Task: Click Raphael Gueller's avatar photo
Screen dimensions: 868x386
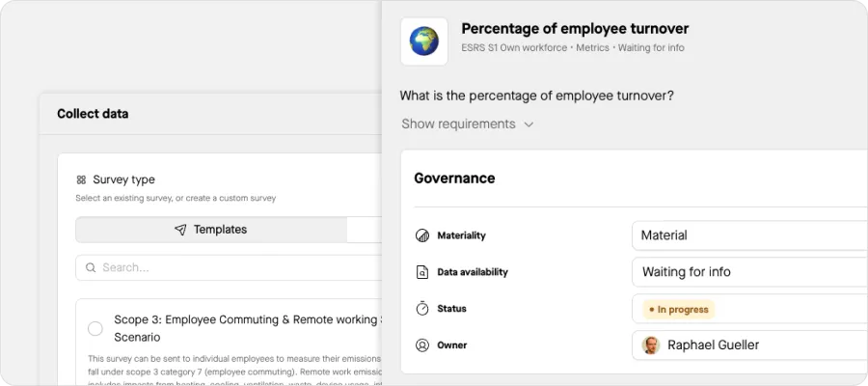Action: (652, 345)
